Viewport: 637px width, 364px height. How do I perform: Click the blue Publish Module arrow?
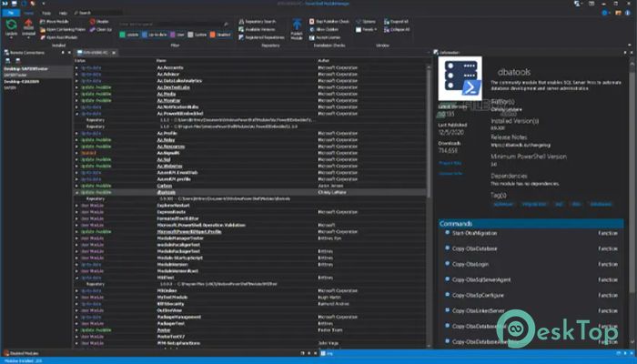click(x=297, y=25)
